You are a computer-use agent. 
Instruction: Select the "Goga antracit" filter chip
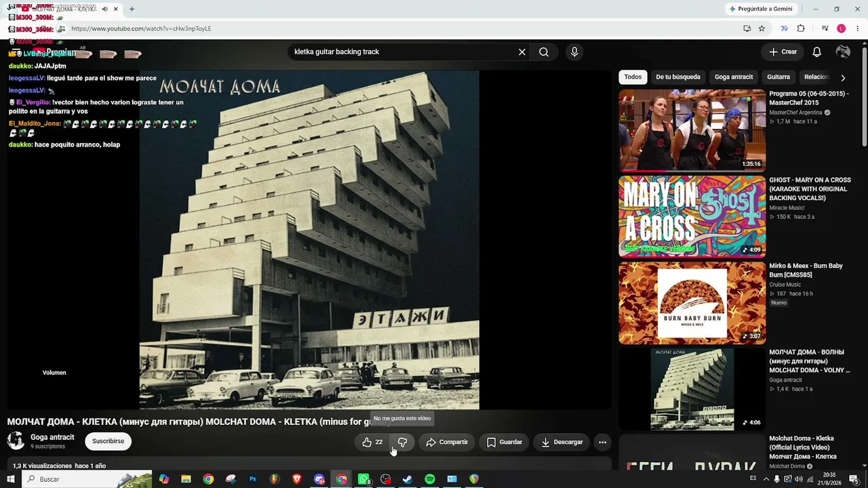[734, 77]
